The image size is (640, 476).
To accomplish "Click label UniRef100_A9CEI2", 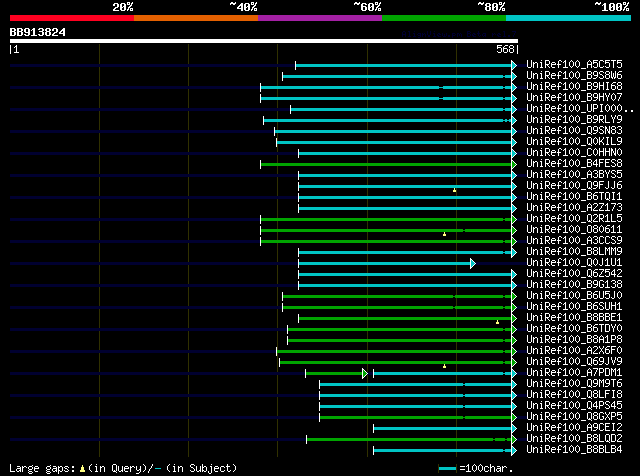I will pyautogui.click(x=574, y=428).
